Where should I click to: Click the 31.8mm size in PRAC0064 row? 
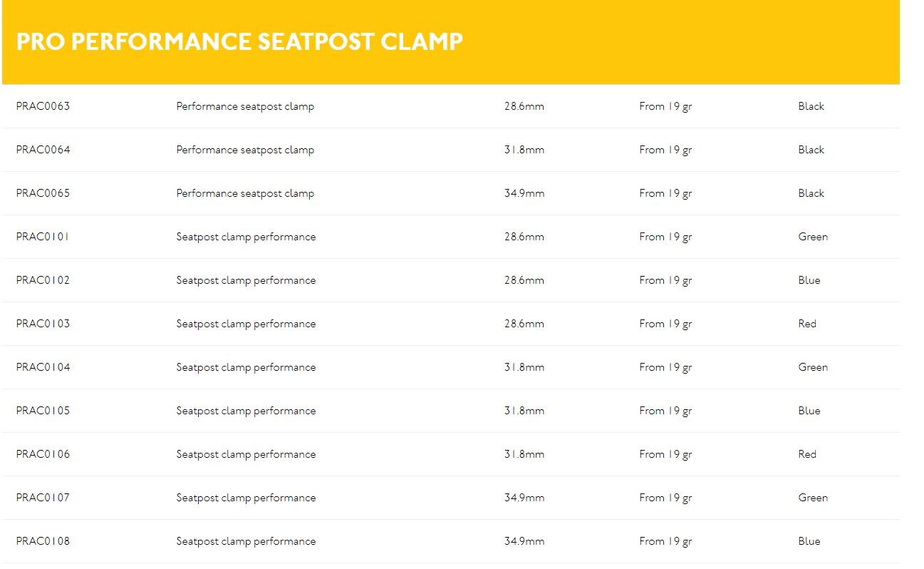tap(524, 150)
